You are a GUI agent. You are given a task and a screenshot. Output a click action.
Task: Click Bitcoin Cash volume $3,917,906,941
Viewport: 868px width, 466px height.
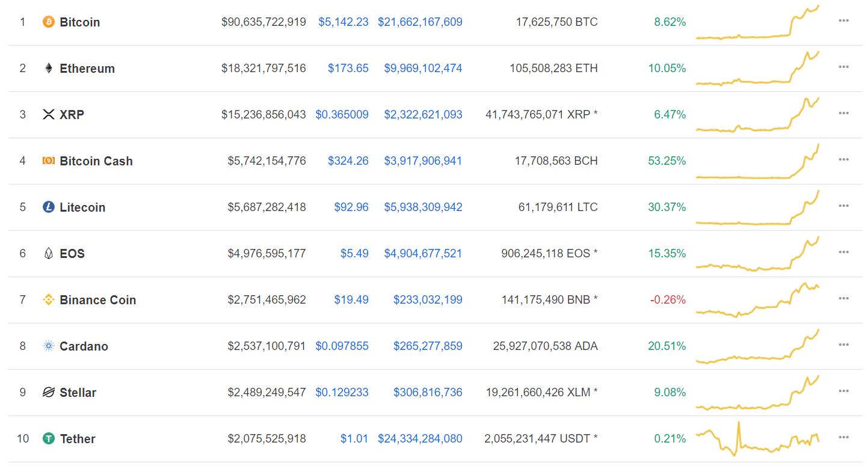[423, 161]
